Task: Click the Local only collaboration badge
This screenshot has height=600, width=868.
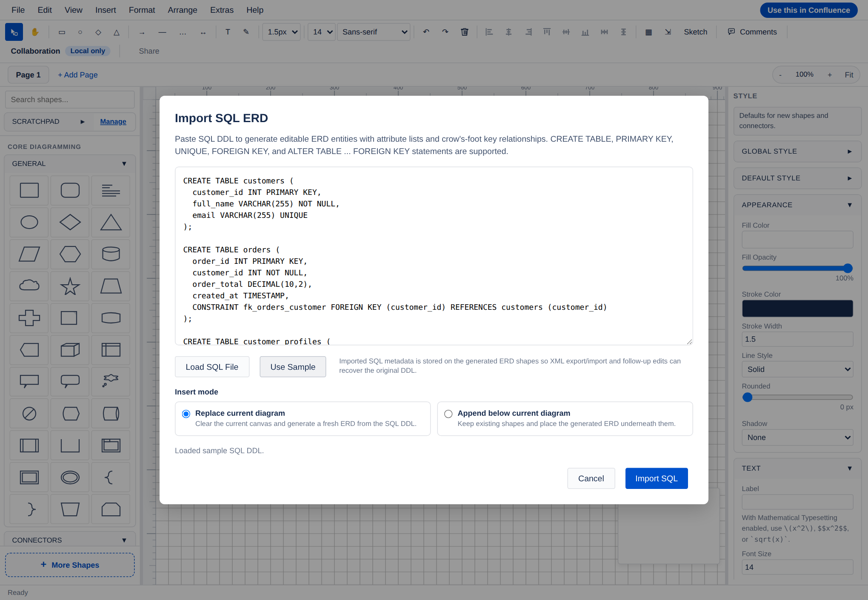Action: coord(88,51)
